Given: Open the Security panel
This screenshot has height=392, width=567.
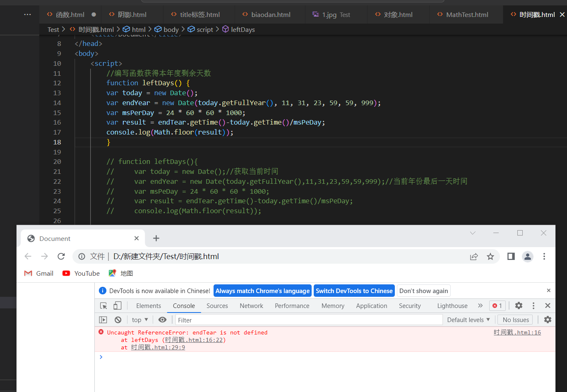Looking at the screenshot, I should click(x=410, y=306).
